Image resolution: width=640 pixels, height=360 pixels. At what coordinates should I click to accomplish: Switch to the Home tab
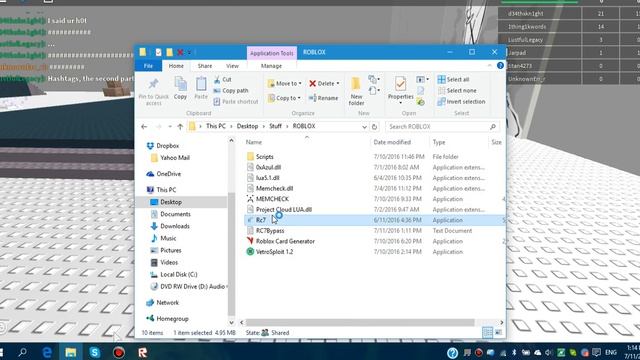176,66
